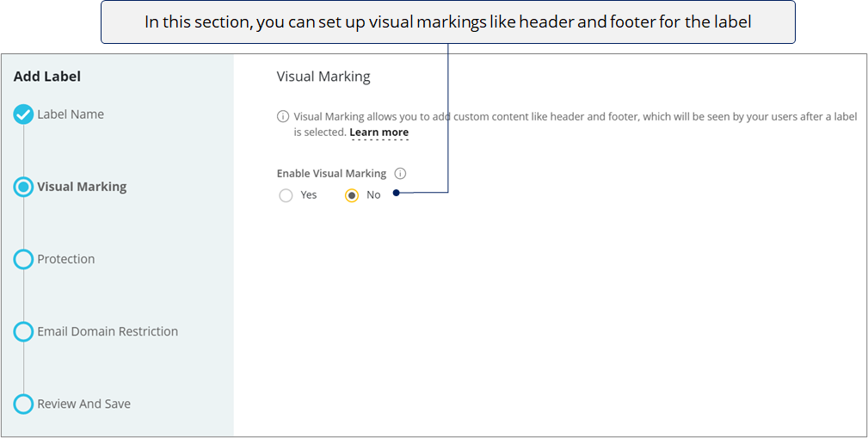Click the Add Label heading
Screen dimensions: 868x438
pos(47,77)
